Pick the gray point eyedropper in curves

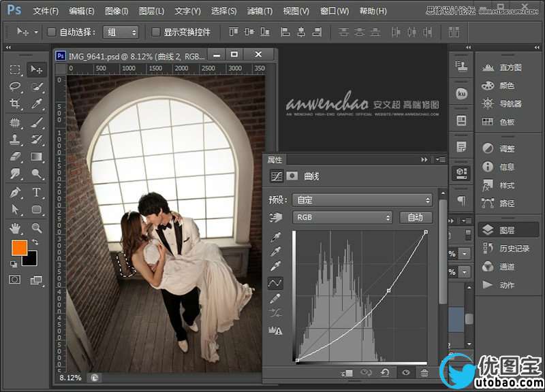276,251
